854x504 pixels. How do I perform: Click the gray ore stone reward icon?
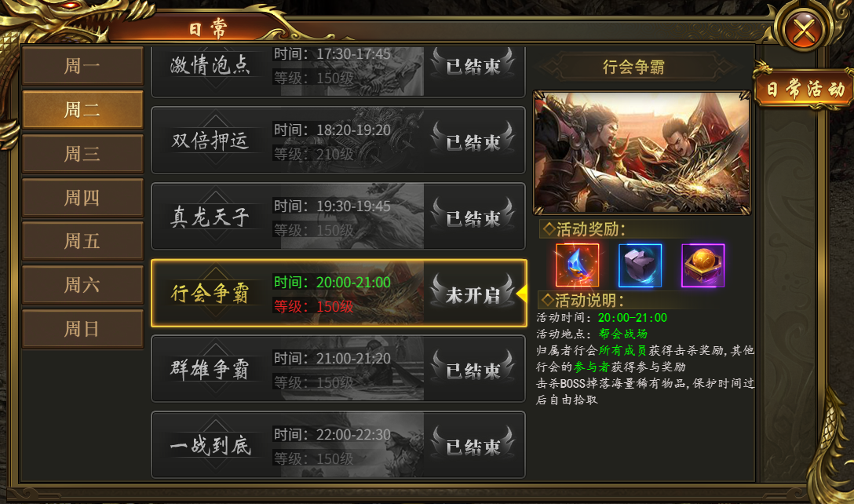(x=640, y=265)
